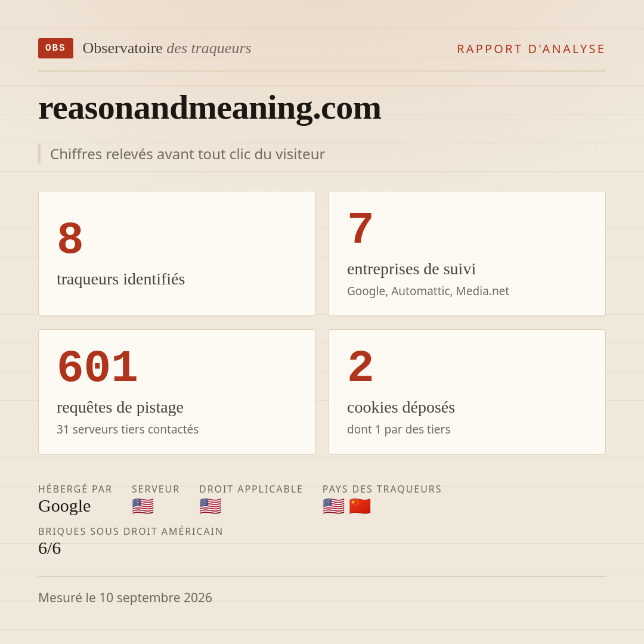Viewport: 644px width, 644px height.
Task: Click the 6/6 value
Action: [x=49, y=549]
